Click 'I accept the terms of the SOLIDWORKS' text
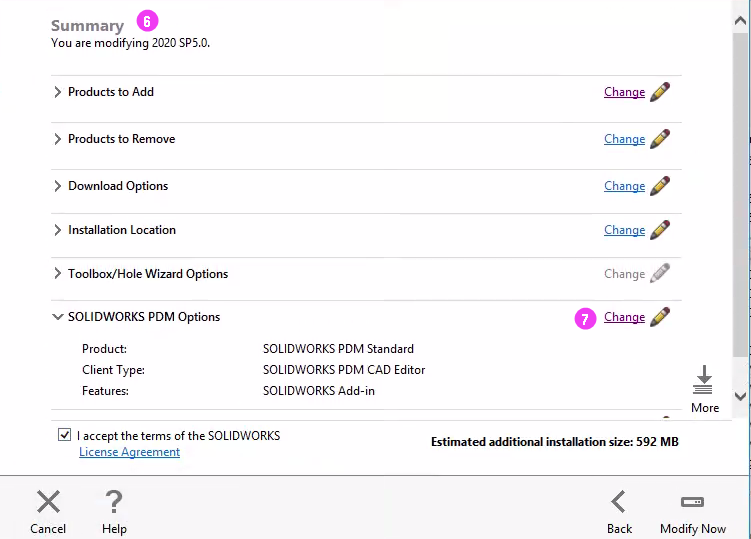The width and height of the screenshot is (751, 539). click(x=178, y=436)
